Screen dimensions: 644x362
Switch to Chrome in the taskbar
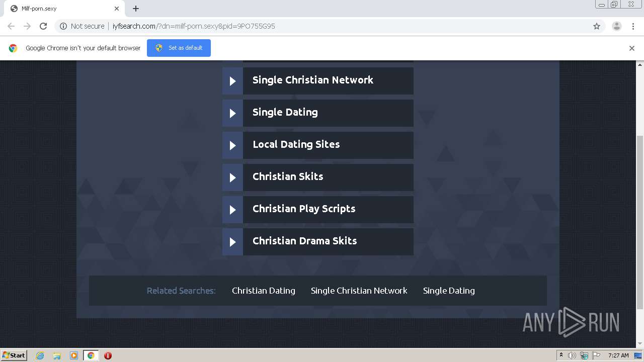pyautogui.click(x=91, y=355)
